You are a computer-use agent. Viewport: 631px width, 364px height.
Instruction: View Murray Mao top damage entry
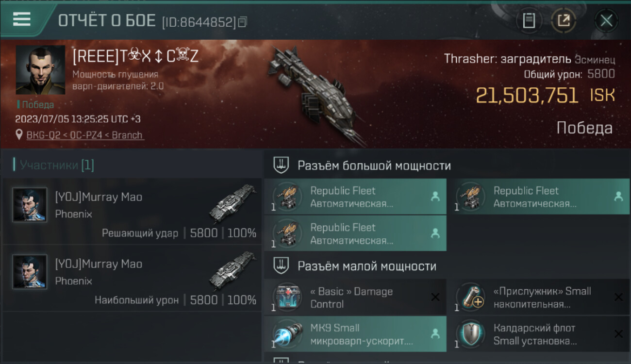pyautogui.click(x=132, y=278)
